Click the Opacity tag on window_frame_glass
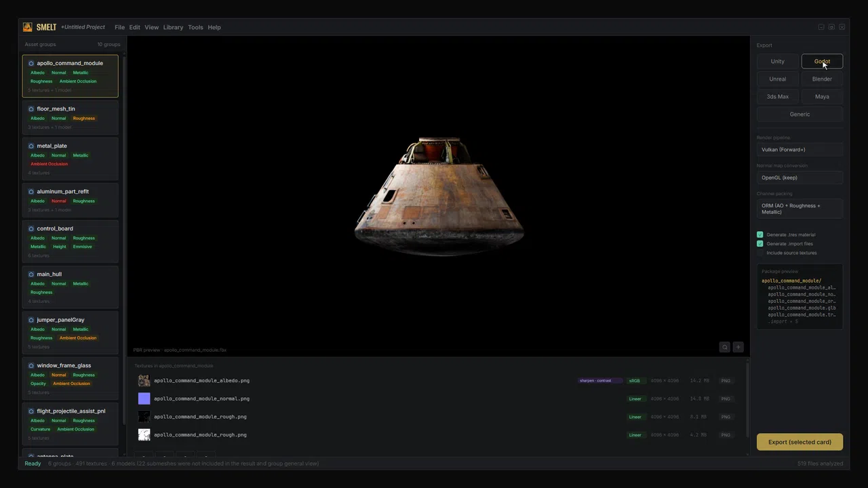The width and height of the screenshot is (868, 488). point(38,384)
